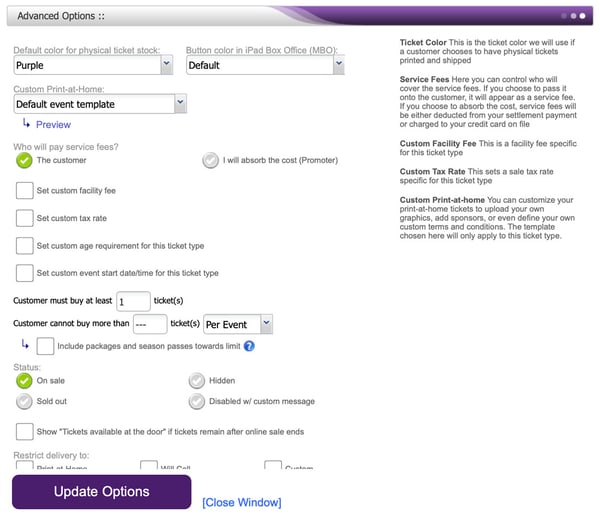Click the minimum tickets input field
Image resolution: width=600 pixels, height=522 pixels.
(x=133, y=302)
